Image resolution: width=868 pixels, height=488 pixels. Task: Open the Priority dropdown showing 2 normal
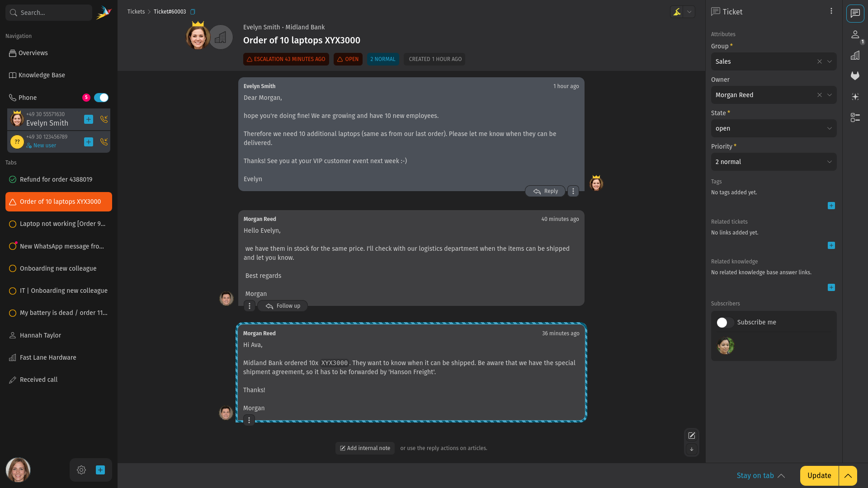click(x=774, y=162)
